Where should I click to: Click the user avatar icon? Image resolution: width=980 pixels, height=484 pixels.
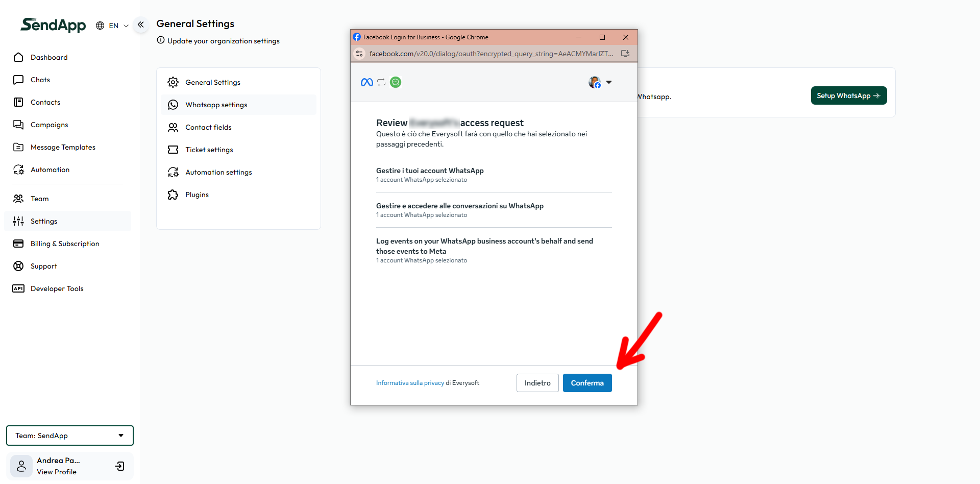click(x=21, y=466)
